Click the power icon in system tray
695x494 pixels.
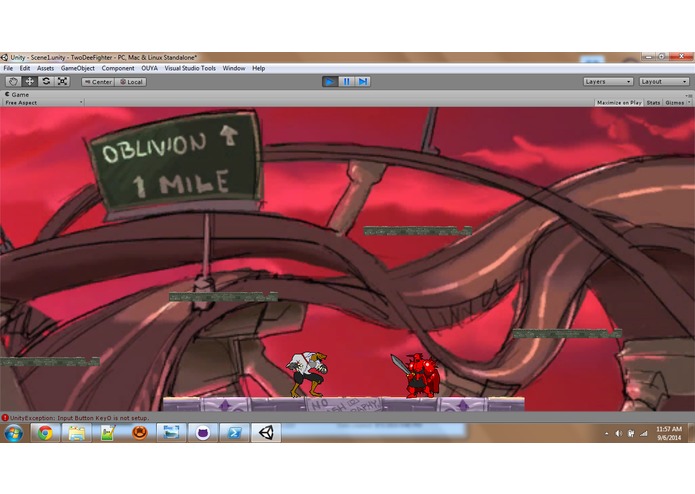(631, 434)
